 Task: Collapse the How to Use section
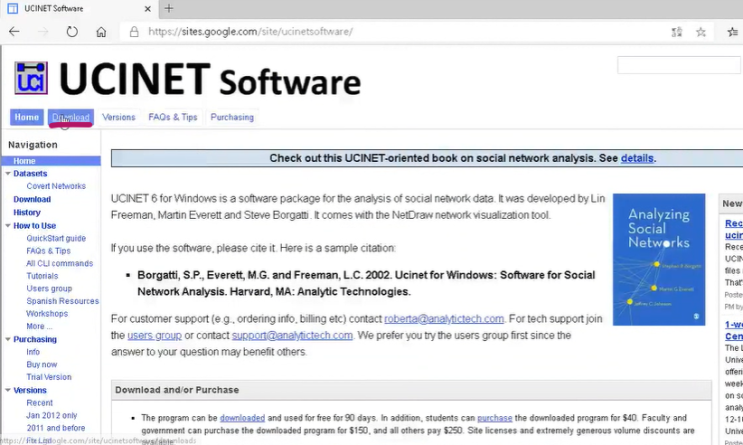point(8,226)
